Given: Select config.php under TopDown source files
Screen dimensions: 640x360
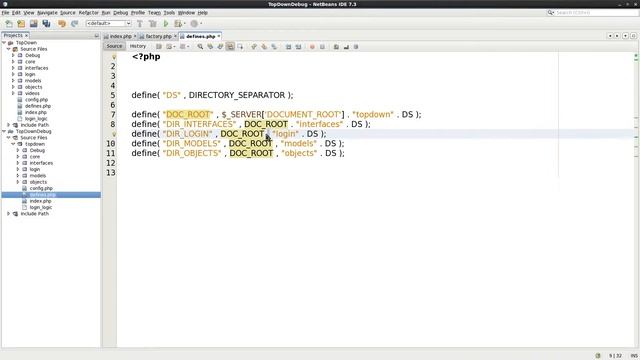Looking at the screenshot, I should tap(36, 100).
